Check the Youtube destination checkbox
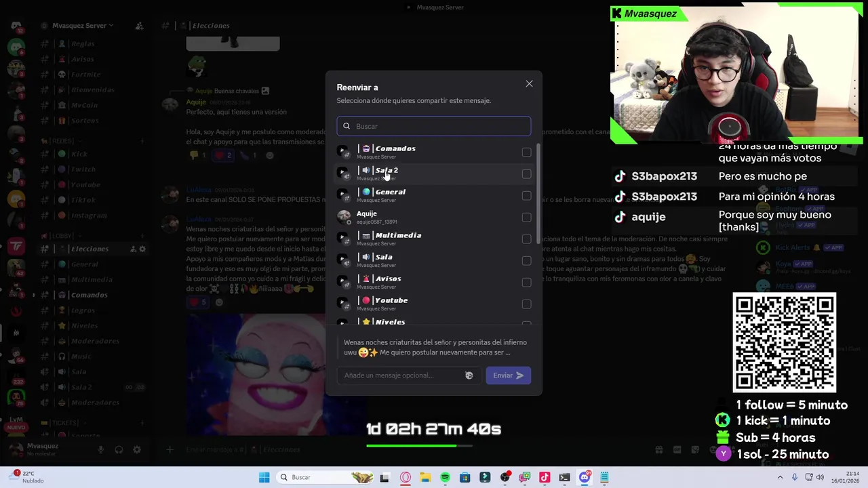The height and width of the screenshot is (488, 868). coord(526,304)
